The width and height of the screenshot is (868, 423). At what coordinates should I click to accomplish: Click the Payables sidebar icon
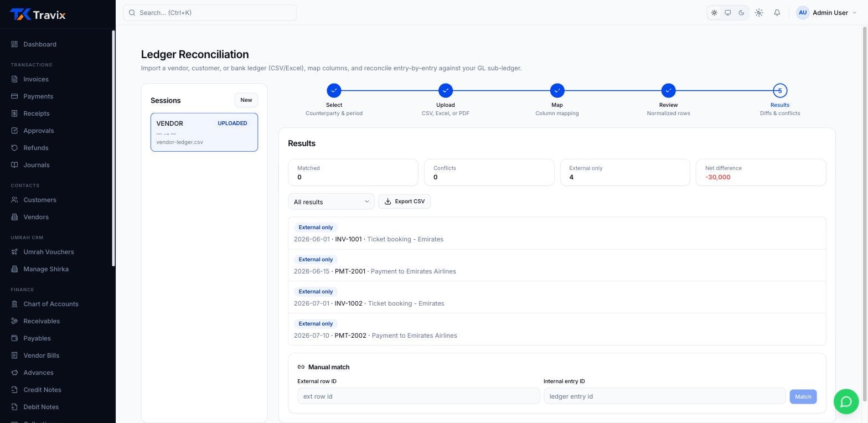tap(15, 338)
